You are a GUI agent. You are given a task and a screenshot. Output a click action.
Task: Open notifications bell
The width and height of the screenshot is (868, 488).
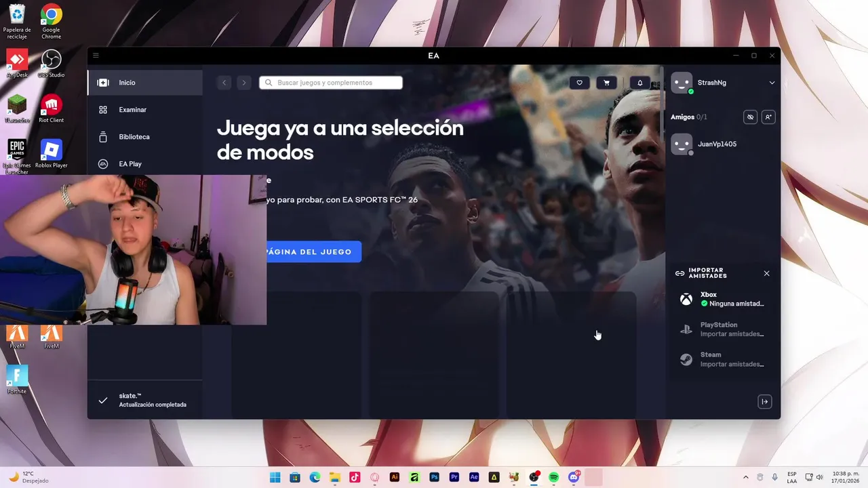[639, 83]
